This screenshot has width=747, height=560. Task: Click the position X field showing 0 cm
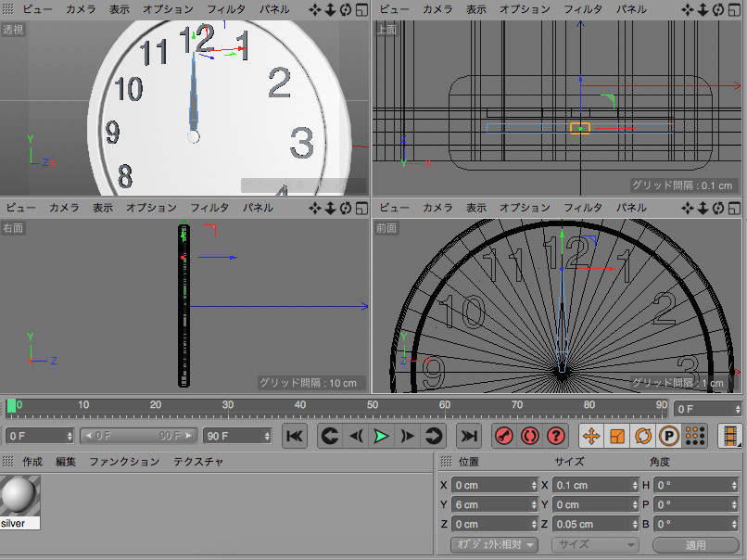(x=495, y=485)
